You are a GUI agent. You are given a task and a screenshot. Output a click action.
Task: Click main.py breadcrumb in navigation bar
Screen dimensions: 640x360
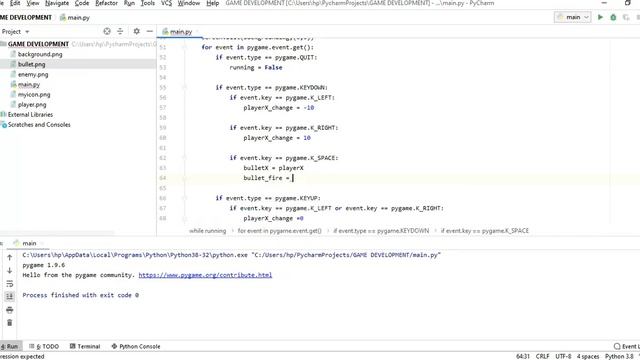(75, 18)
